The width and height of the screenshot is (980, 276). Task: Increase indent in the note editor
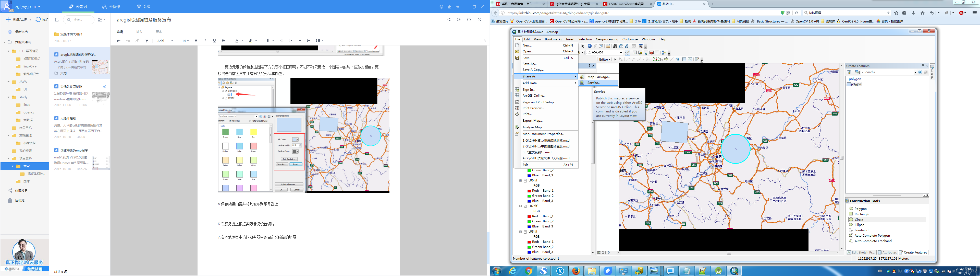click(x=281, y=41)
